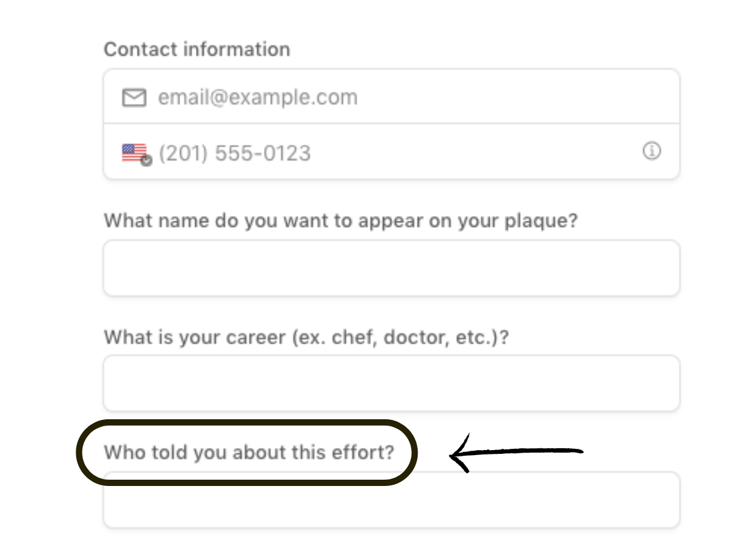Click the 'Contact information' heading

197,49
